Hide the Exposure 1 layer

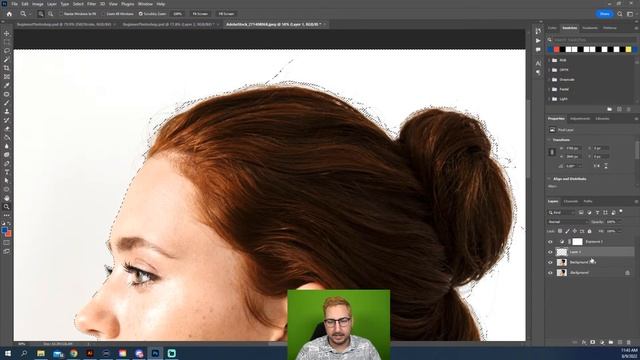550,242
